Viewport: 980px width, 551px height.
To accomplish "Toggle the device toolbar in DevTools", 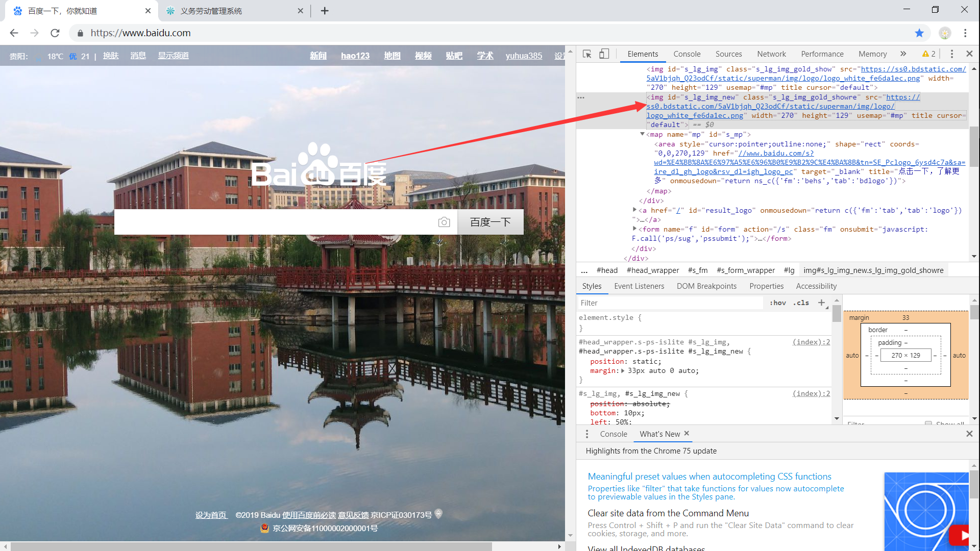I will (604, 54).
